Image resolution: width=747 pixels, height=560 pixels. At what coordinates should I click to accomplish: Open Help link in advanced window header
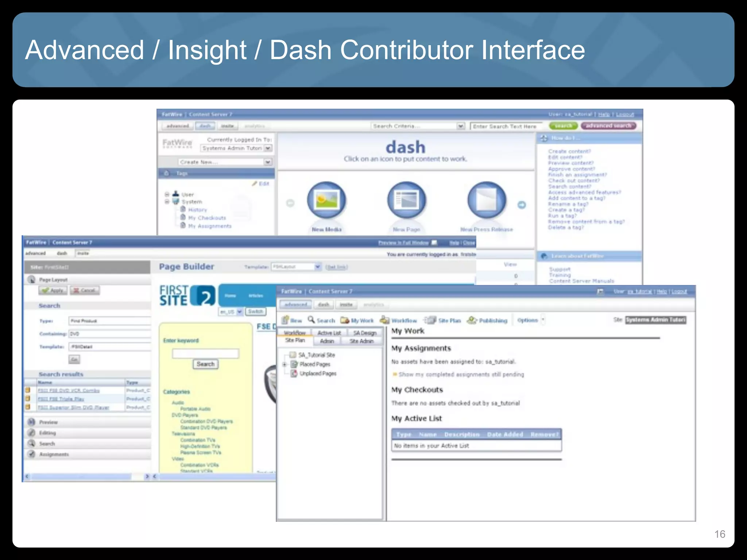pyautogui.click(x=662, y=292)
